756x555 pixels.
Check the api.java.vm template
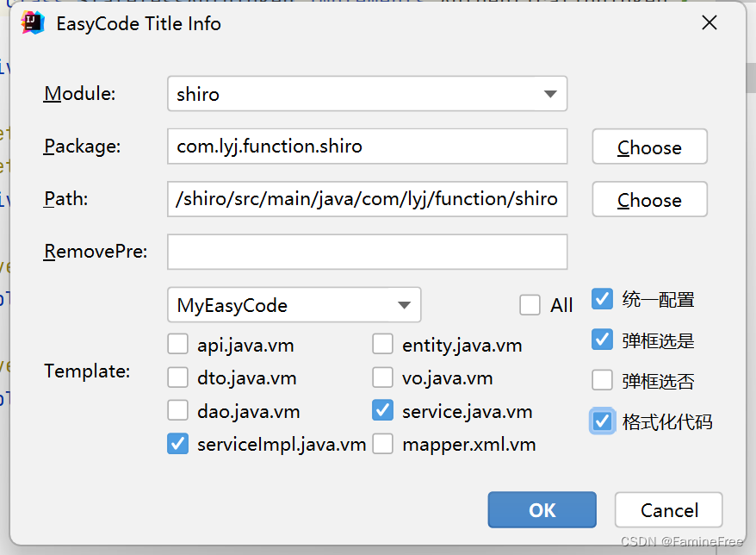click(x=178, y=345)
